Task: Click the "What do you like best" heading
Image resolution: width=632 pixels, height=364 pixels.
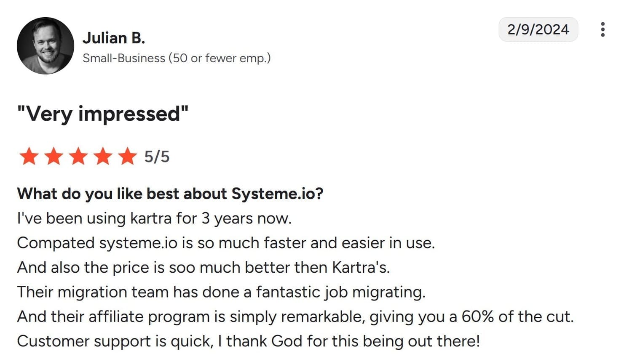Action: point(170,194)
